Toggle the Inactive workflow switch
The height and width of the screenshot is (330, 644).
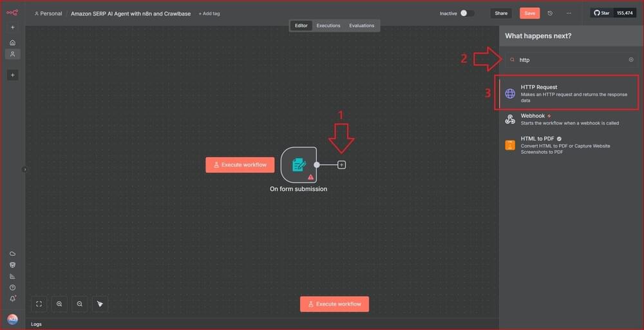click(x=467, y=13)
